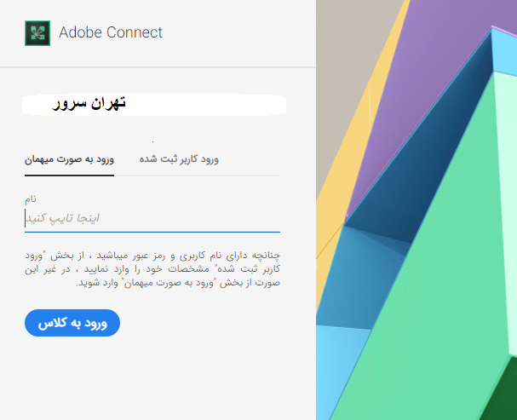517x420 pixels.
Task: Click the Adobe Connect logo icon
Action: click(37, 33)
